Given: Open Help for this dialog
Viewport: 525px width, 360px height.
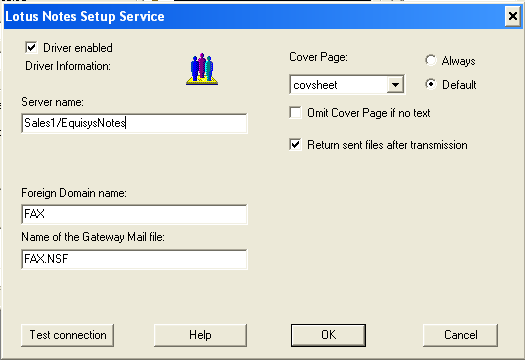Looking at the screenshot, I should [x=200, y=335].
